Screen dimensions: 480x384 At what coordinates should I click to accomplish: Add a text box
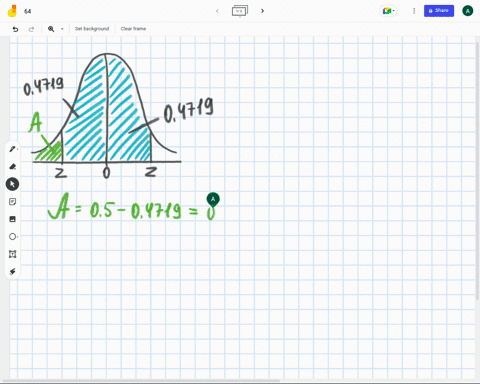coord(13,254)
